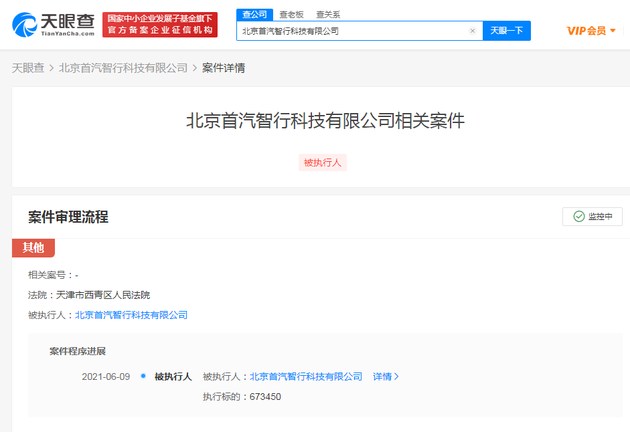Click the 案件审理流程 heading
This screenshot has width=630, height=432.
tap(68, 217)
